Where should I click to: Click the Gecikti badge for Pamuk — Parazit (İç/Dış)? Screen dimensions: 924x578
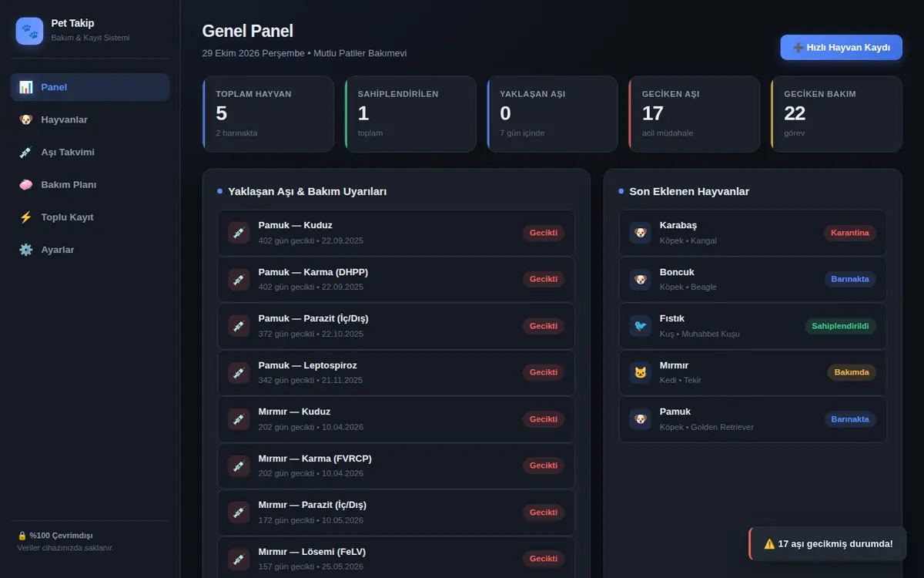tap(544, 326)
